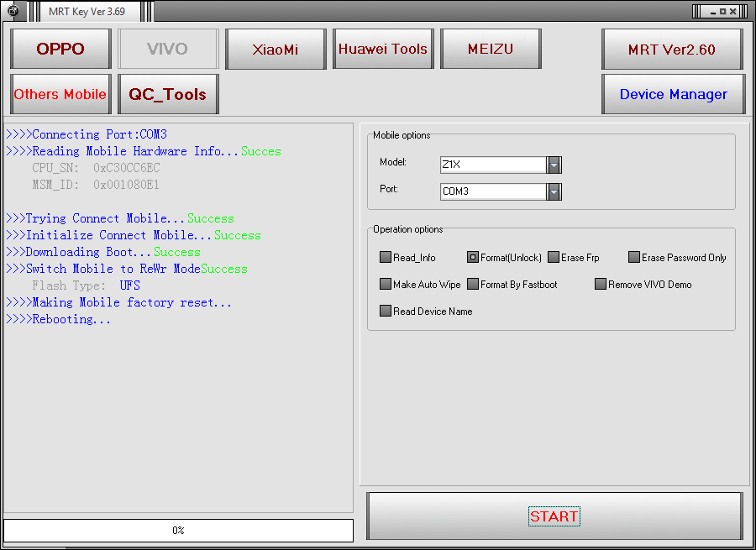Screen dimensions: 756x550
Task: Click 'Downloading Boot' log line
Action: 103,252
